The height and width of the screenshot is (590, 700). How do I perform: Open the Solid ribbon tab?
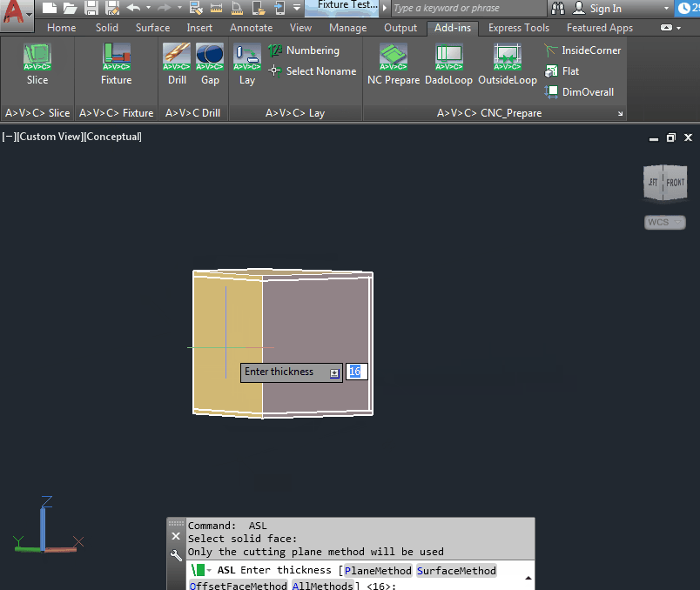(x=107, y=28)
